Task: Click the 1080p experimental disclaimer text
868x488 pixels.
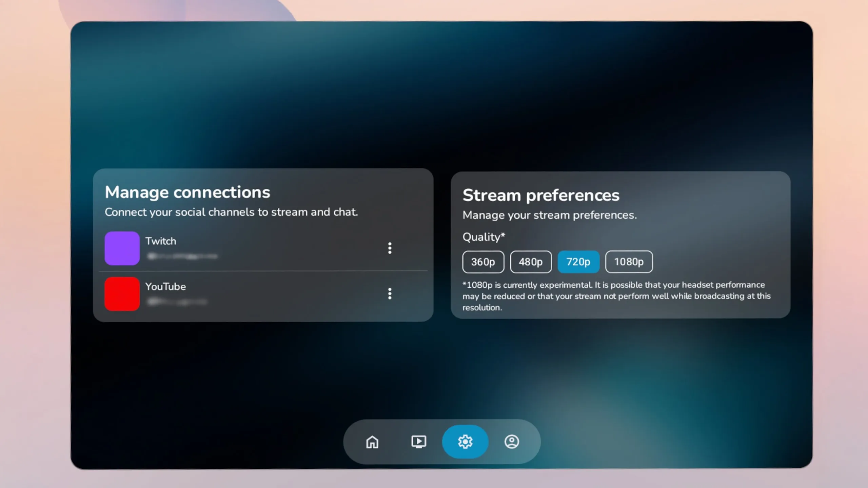Action: point(616,296)
